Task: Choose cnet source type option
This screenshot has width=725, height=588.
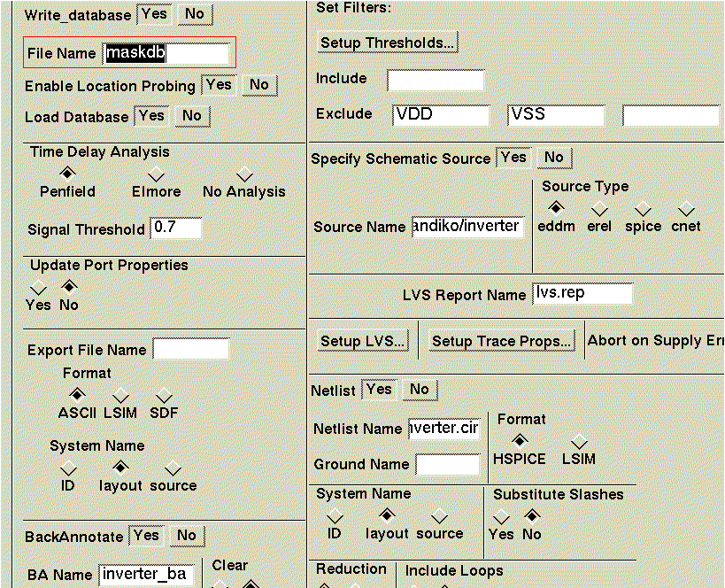Action: coord(686,209)
